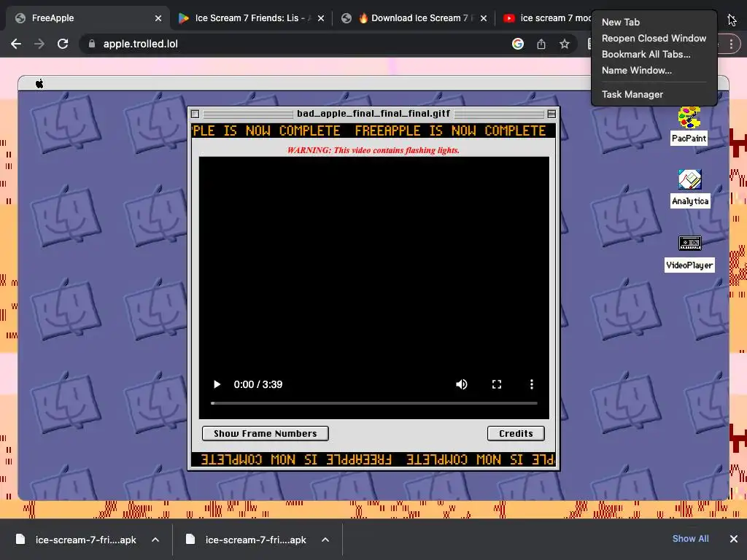
Task: Click Show All downloads
Action: click(x=690, y=539)
